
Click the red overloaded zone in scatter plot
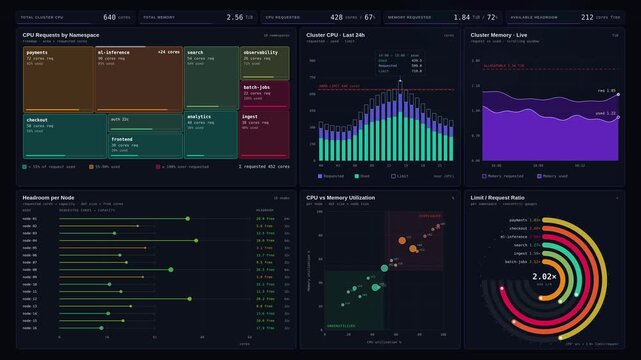coord(414,241)
